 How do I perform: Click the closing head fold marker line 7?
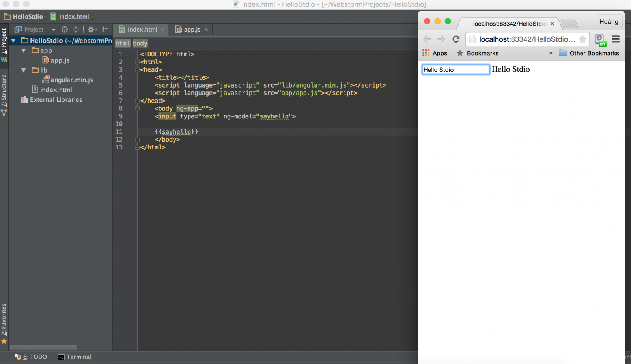(x=137, y=101)
